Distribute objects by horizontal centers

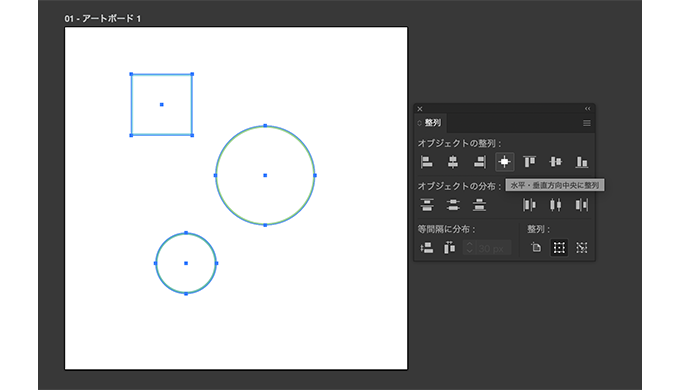click(x=556, y=204)
